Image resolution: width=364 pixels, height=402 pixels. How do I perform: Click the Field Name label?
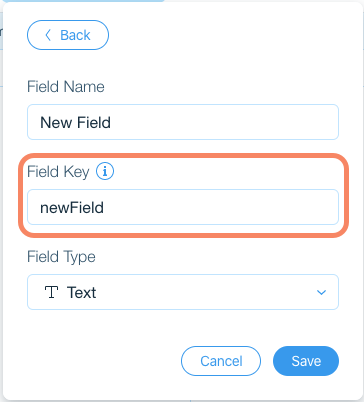click(66, 87)
